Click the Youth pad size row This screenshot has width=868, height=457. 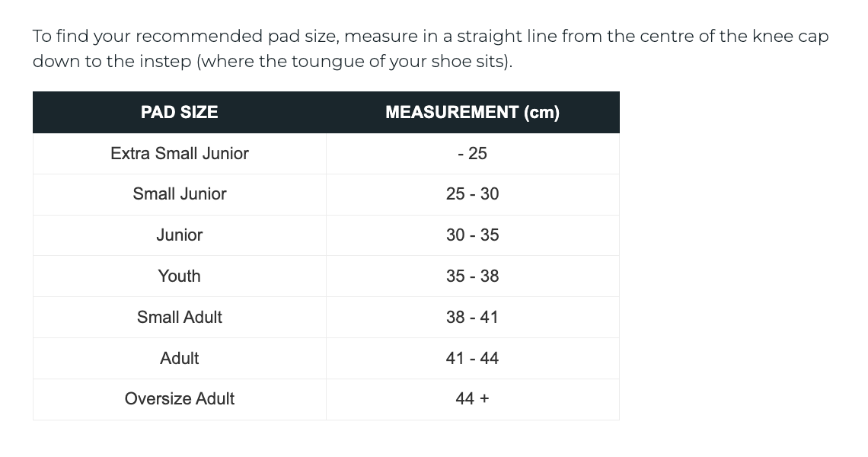point(180,276)
